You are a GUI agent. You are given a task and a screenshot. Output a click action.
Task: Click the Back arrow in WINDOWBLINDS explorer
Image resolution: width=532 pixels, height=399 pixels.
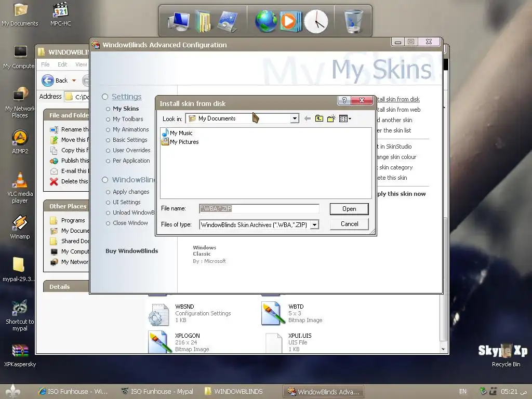pos(48,81)
